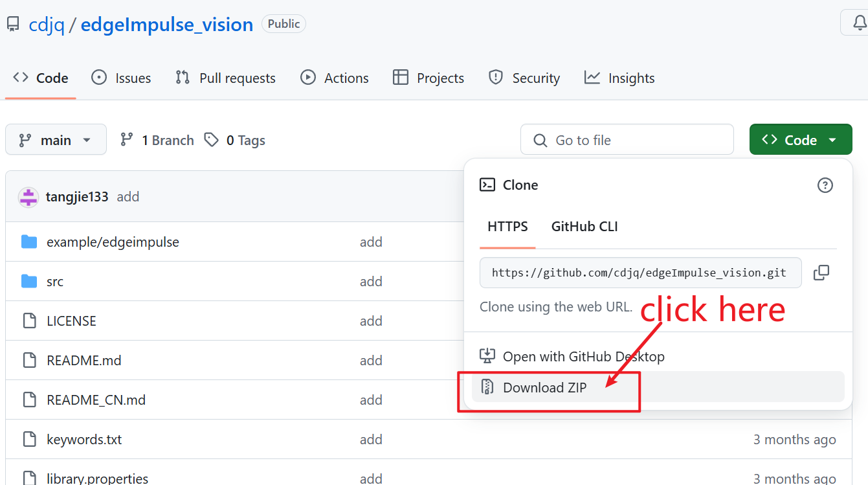Click the Go to file search field
Image resolution: width=868 pixels, height=485 pixels.
click(x=627, y=140)
